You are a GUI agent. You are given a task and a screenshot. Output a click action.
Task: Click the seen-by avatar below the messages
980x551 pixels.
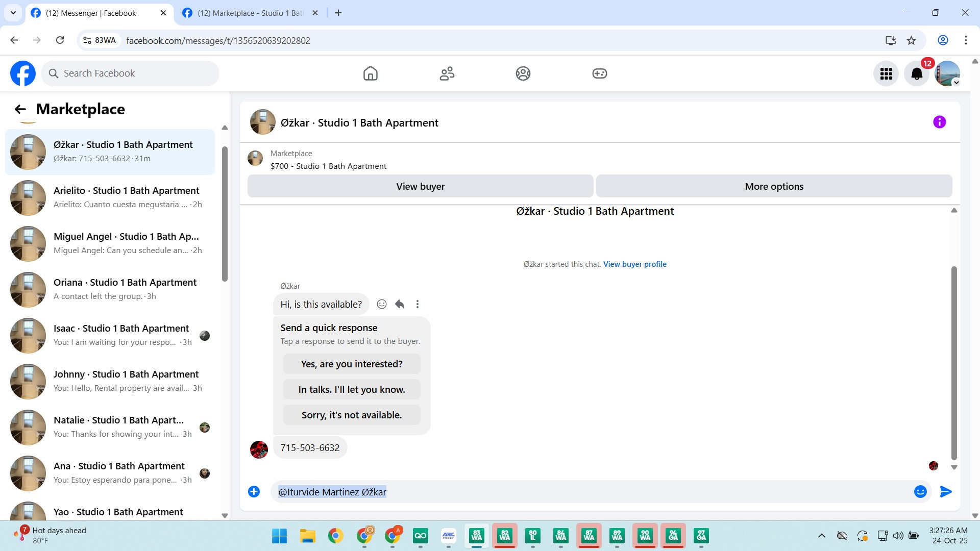(x=934, y=466)
